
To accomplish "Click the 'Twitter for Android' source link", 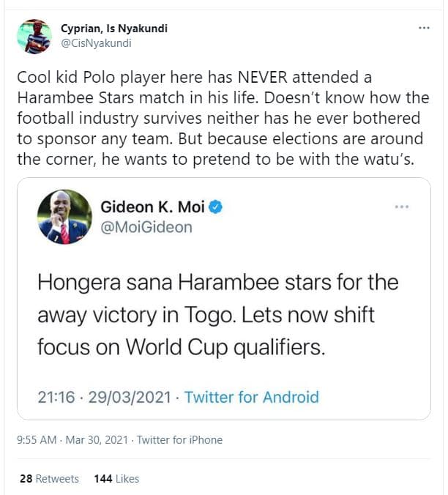I will (x=251, y=398).
